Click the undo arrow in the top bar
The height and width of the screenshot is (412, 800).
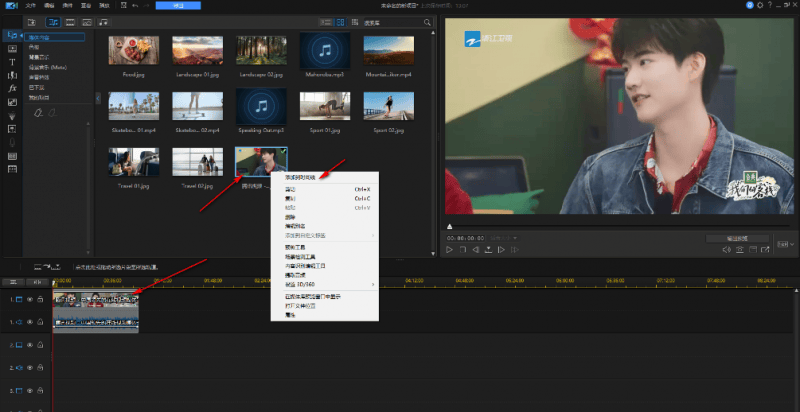pyautogui.click(x=135, y=5)
